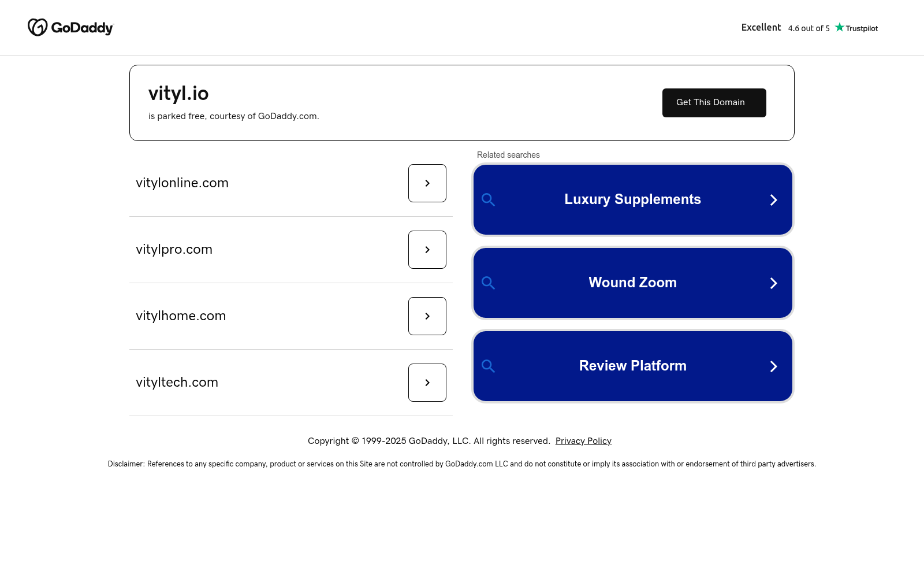Screen dimensions: 924x578
Task: Open the vitylonline.com domain link
Action: tap(182, 183)
